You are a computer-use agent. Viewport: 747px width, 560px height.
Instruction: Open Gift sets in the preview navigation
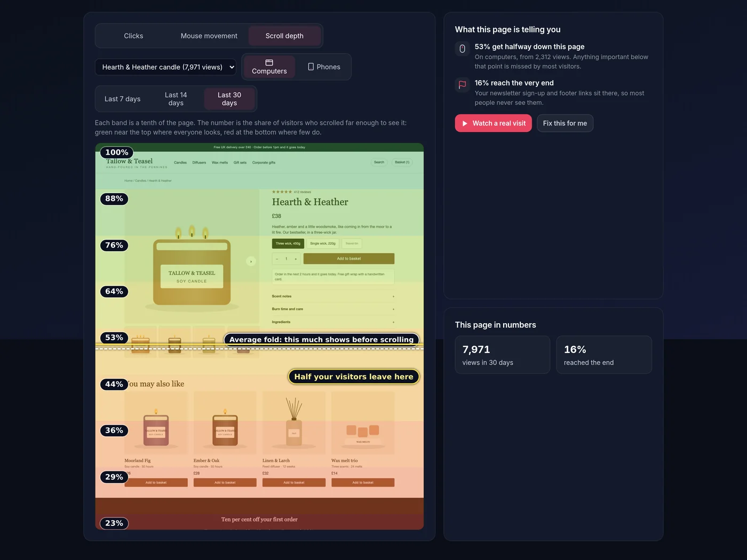[x=240, y=163]
